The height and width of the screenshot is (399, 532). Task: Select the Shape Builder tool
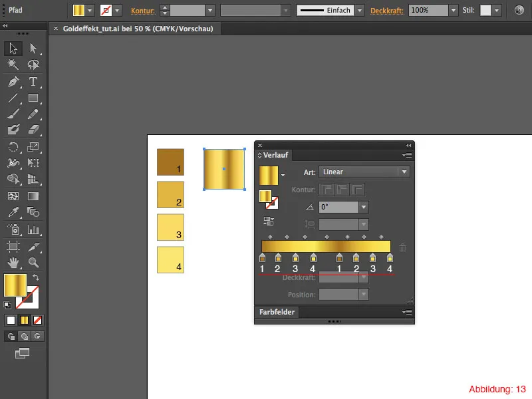tap(13, 179)
